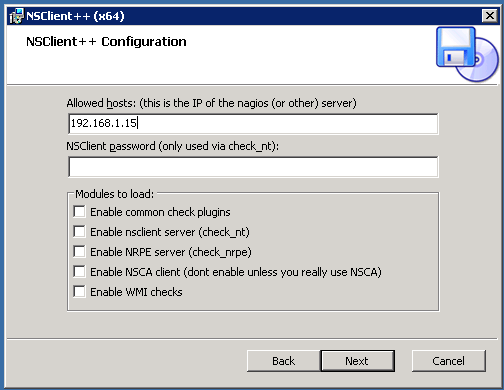This screenshot has height=390, width=504.
Task: Close the NSClient++ (x64) installer window
Action: pos(489,16)
